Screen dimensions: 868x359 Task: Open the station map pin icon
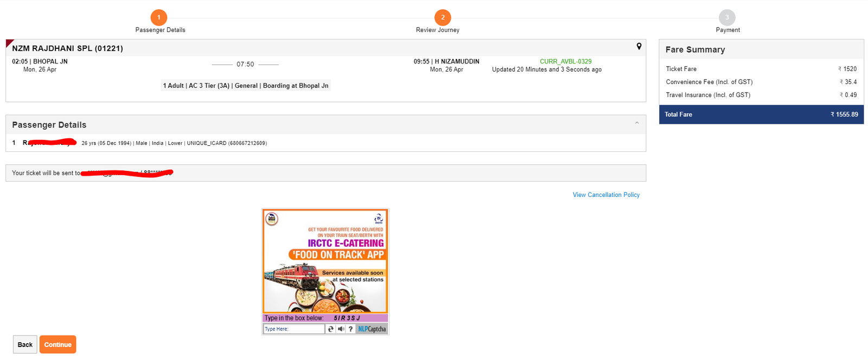point(639,47)
